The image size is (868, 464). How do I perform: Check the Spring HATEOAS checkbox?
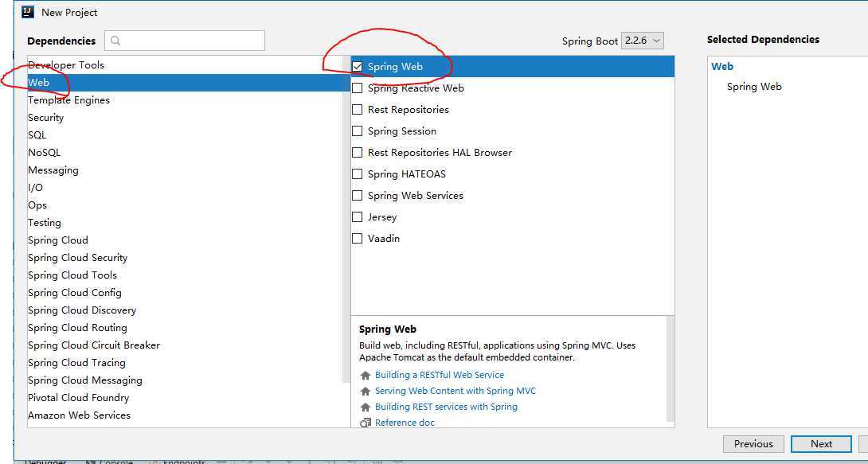(358, 174)
